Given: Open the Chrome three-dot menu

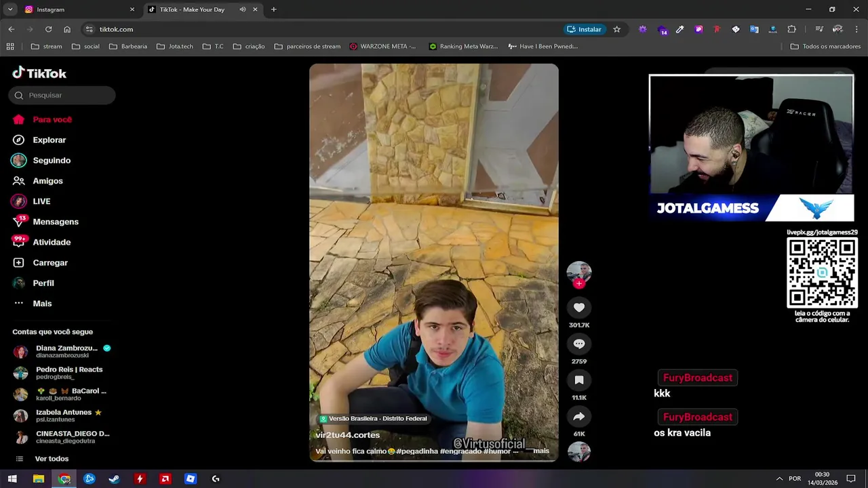Looking at the screenshot, I should coord(857,29).
